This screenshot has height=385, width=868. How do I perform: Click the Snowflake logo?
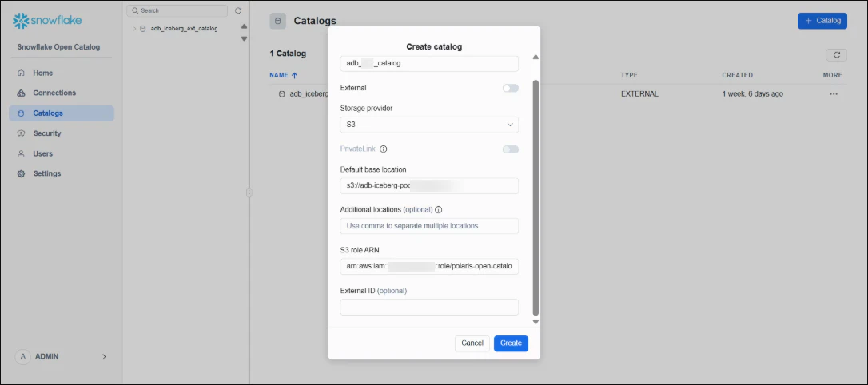click(47, 21)
